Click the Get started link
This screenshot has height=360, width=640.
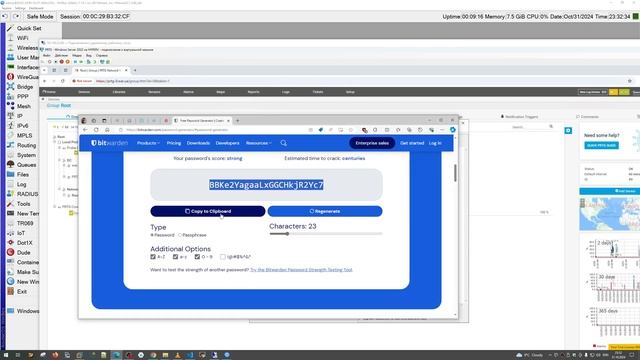(412, 143)
